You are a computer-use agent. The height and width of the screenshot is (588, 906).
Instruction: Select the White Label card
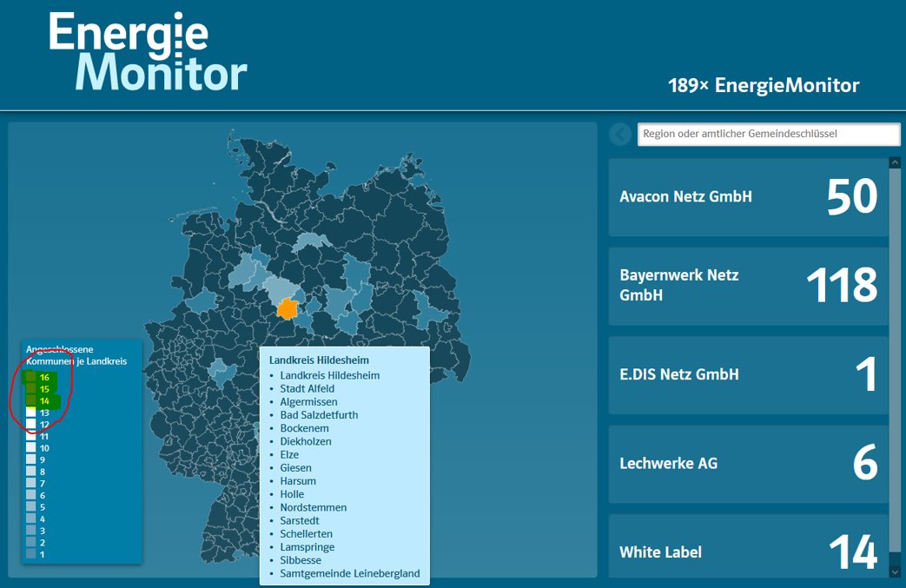tap(748, 551)
